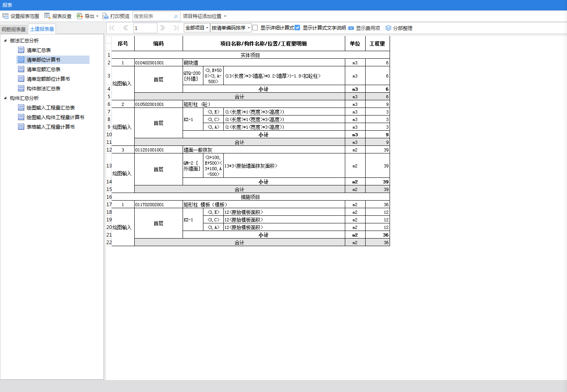Uncheck 显示计算式文字说明 checkbox
This screenshot has height=392, width=567.
(297, 28)
